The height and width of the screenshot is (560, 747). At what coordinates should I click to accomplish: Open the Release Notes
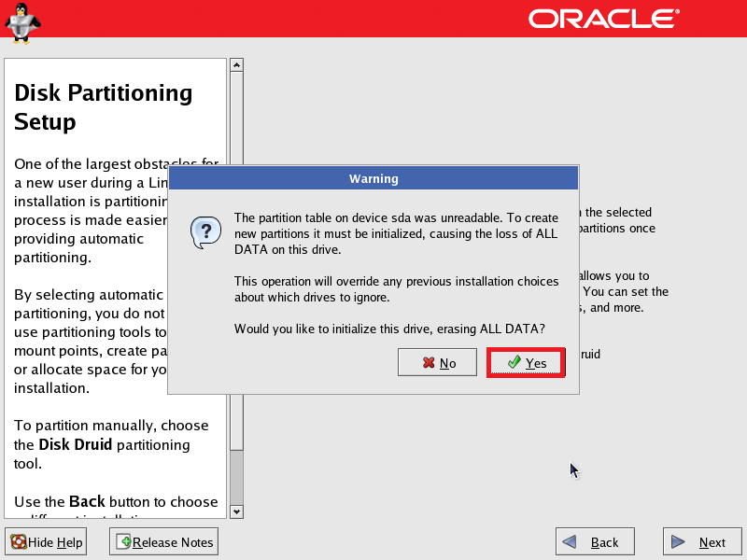click(164, 541)
